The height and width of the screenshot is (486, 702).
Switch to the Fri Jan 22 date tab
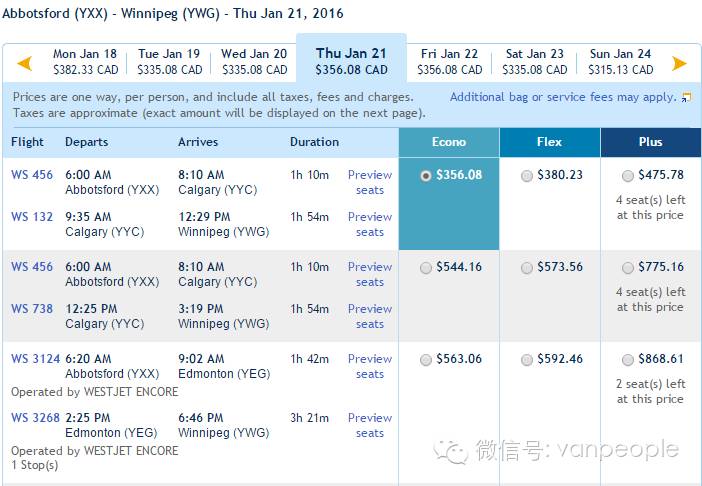pyautogui.click(x=449, y=62)
